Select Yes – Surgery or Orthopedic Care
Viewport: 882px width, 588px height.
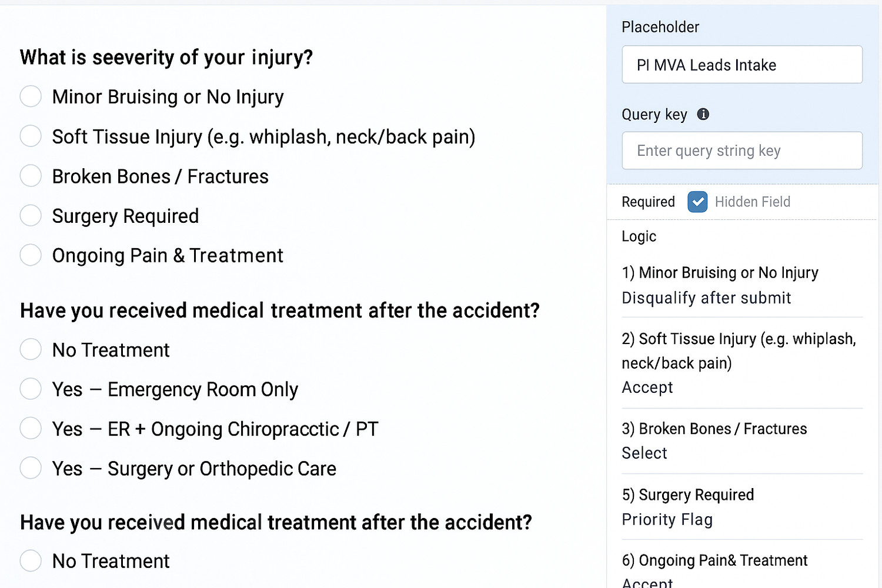point(31,468)
